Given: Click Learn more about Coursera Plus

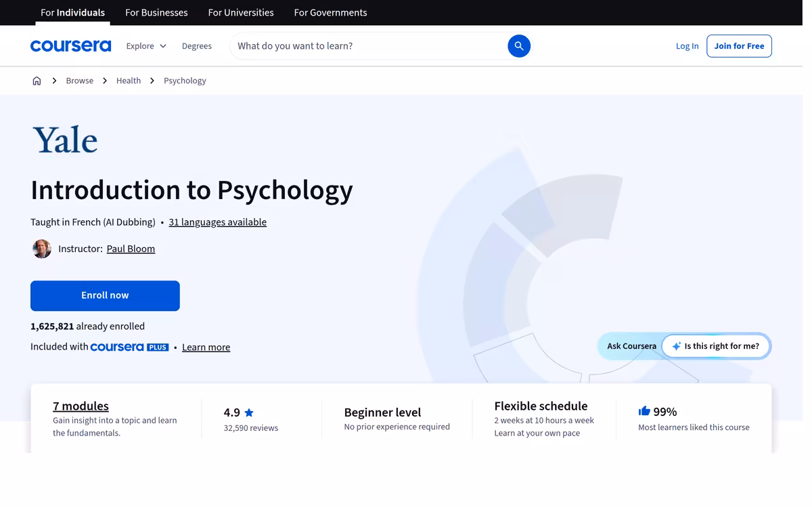Looking at the screenshot, I should (x=206, y=347).
